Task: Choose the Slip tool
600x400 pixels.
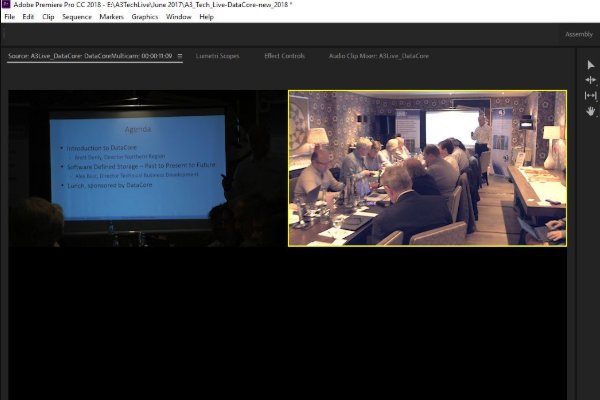Action: [x=590, y=95]
